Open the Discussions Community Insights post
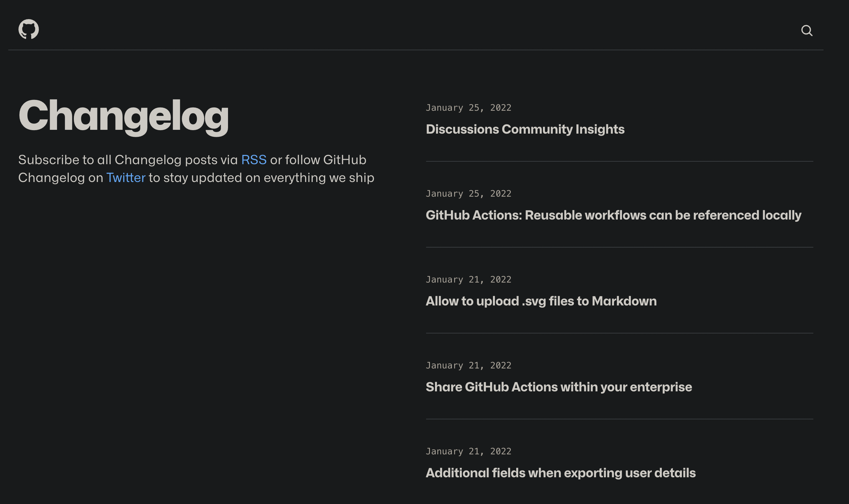 tap(525, 129)
